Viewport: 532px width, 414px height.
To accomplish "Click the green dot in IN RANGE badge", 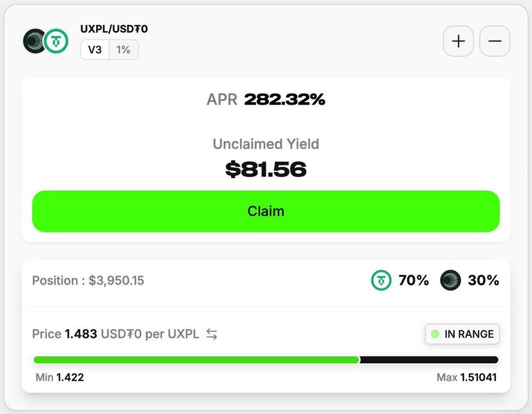I will [x=435, y=334].
